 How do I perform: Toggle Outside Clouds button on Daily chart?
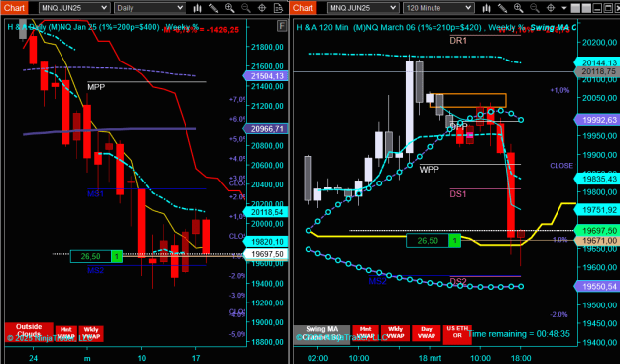click(x=29, y=332)
